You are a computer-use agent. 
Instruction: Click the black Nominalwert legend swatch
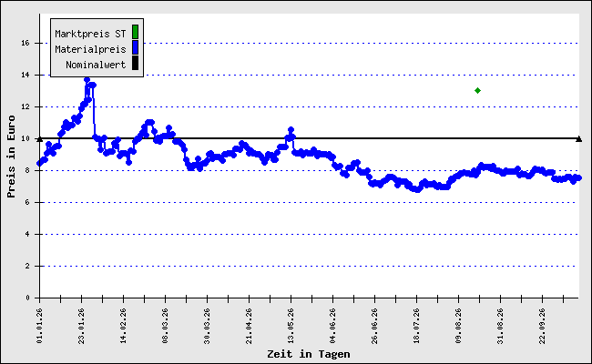135,63
